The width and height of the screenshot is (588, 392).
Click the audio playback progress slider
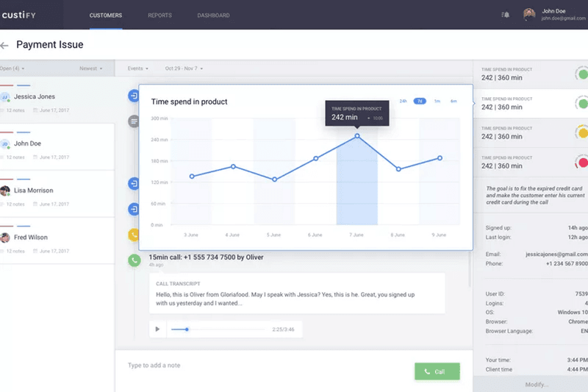point(218,329)
